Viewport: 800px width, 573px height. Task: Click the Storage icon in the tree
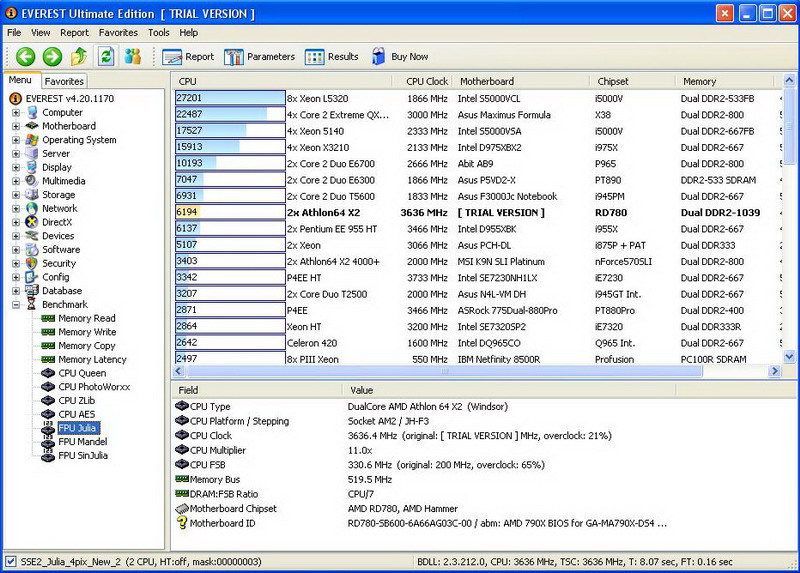(x=32, y=195)
